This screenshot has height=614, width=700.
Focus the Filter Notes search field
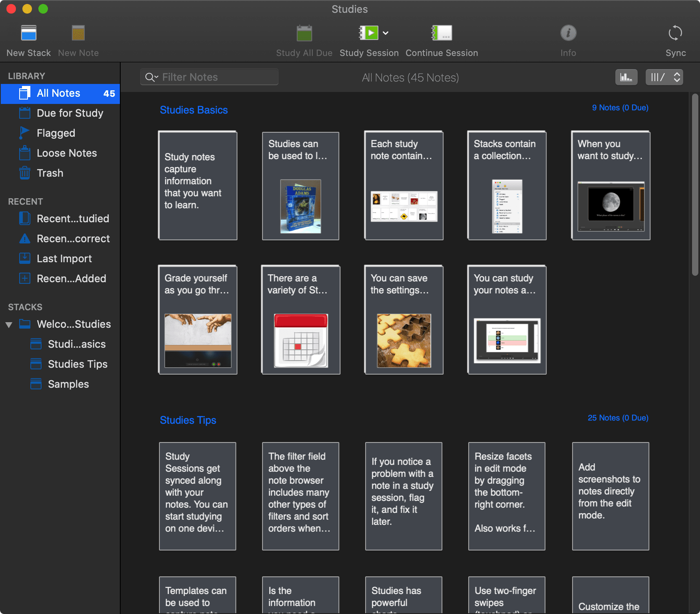209,77
